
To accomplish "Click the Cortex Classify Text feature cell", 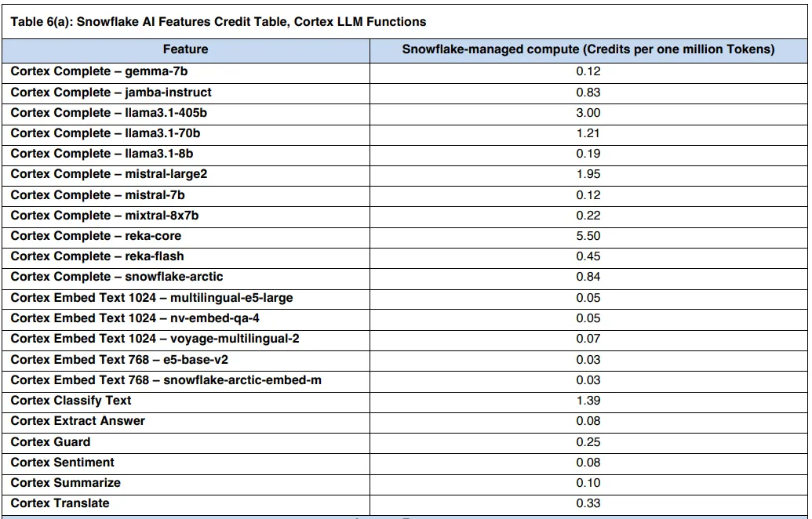I will click(71, 401).
